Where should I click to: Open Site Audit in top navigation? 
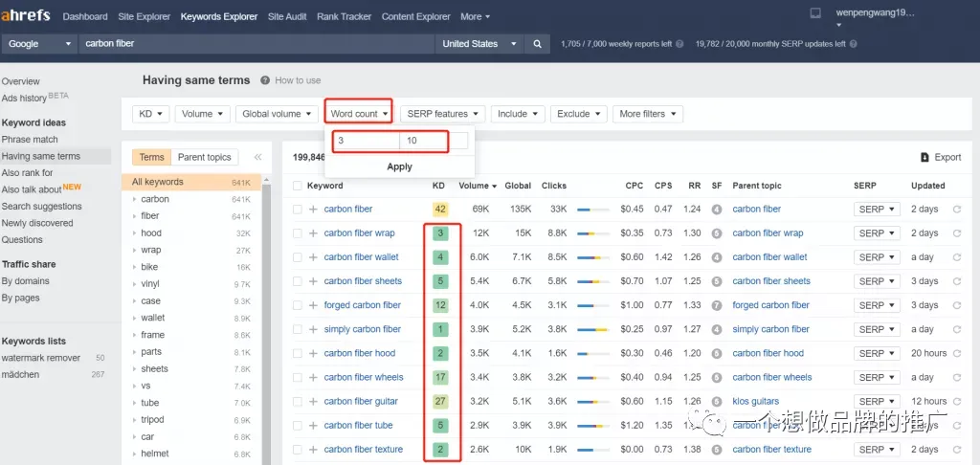pos(287,17)
